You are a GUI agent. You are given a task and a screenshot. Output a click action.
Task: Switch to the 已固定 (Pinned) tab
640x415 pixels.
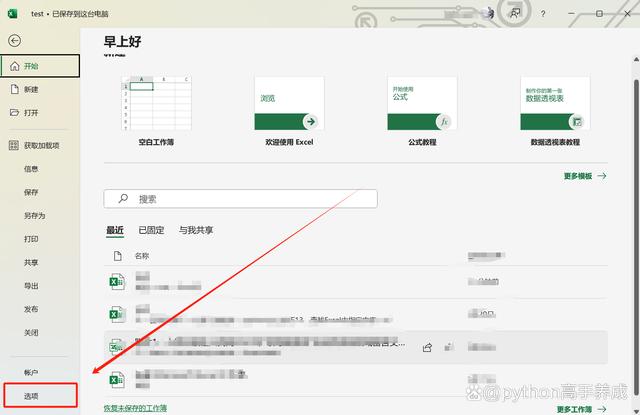click(151, 230)
